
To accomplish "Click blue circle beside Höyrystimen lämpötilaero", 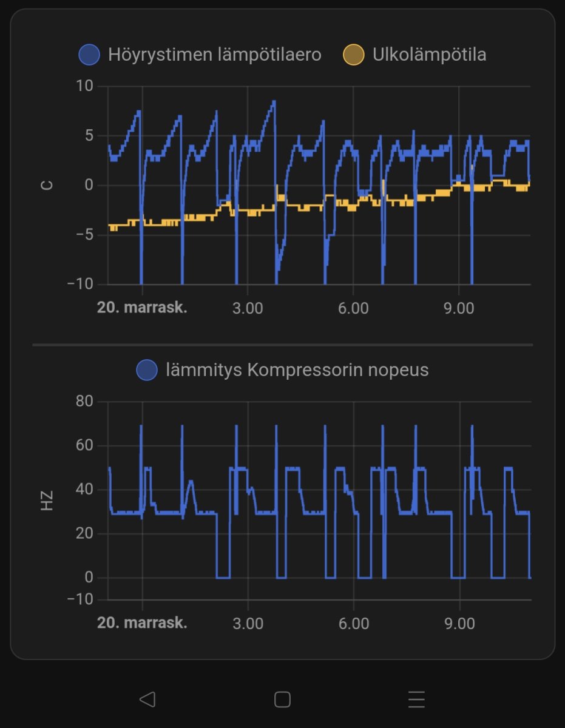I will pos(89,55).
